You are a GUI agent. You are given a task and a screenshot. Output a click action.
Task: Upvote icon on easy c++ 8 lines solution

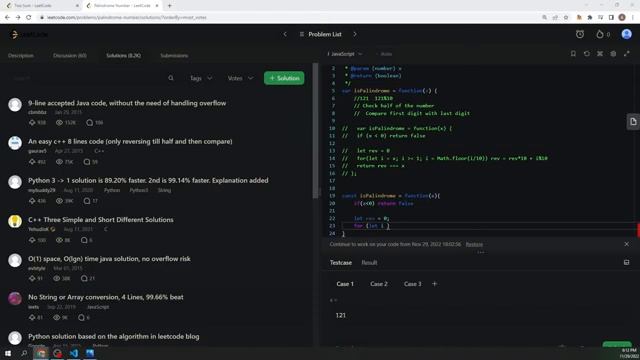click(x=32, y=162)
